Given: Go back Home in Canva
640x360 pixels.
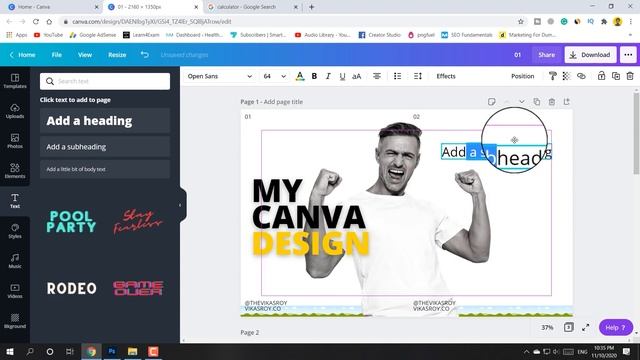Looking at the screenshot, I should click(23, 55).
